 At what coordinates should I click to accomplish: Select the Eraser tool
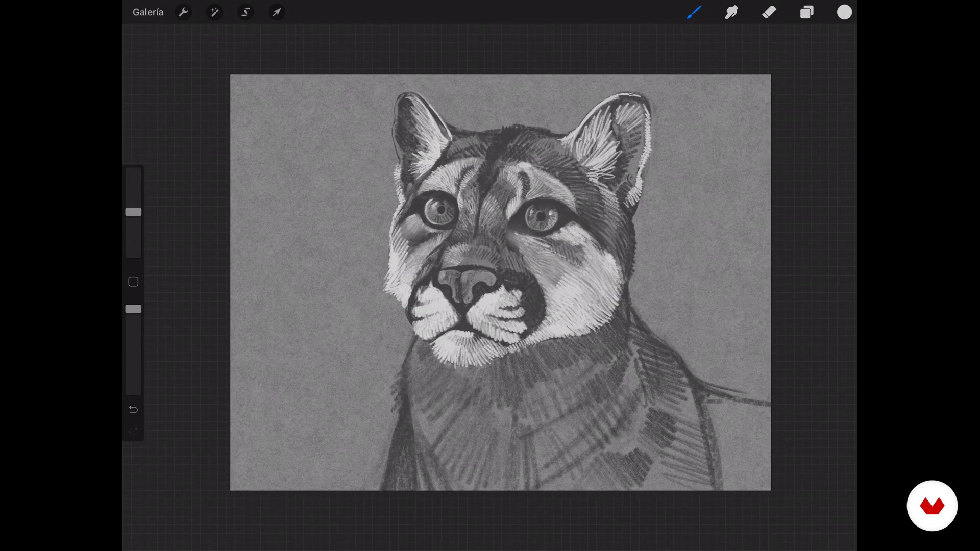click(x=769, y=12)
